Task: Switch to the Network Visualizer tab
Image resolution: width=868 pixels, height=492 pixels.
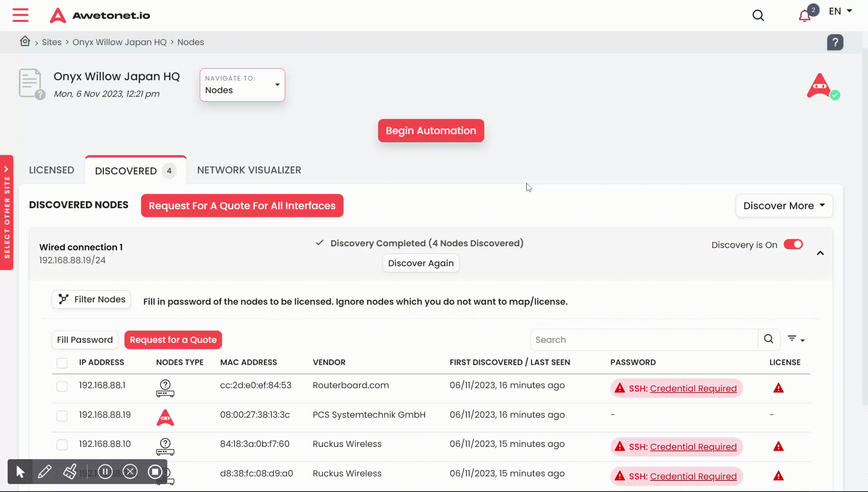Action: pos(249,170)
